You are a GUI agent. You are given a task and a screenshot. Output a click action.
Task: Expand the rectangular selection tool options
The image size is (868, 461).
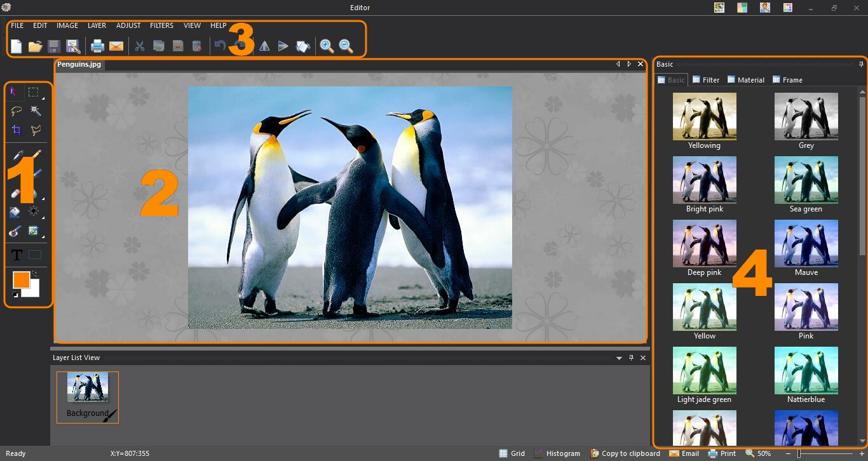(43, 98)
